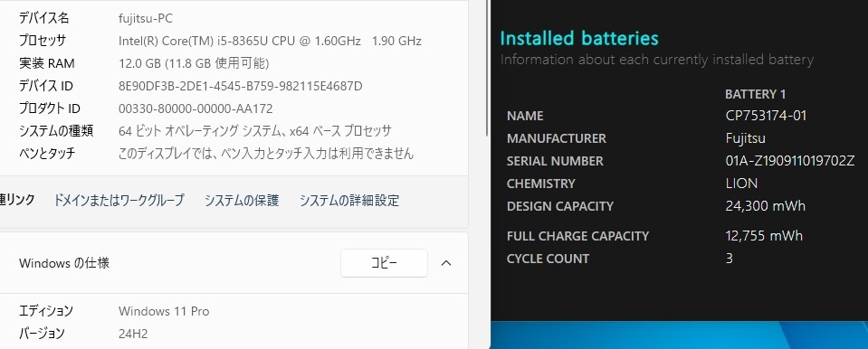Select the ペンとタッチ value text
This screenshot has height=349, width=868.
pos(266,153)
